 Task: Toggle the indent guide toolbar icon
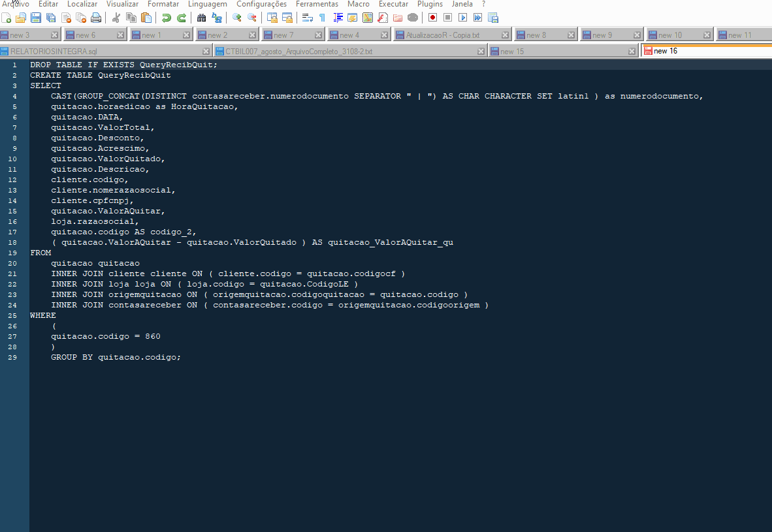(338, 18)
